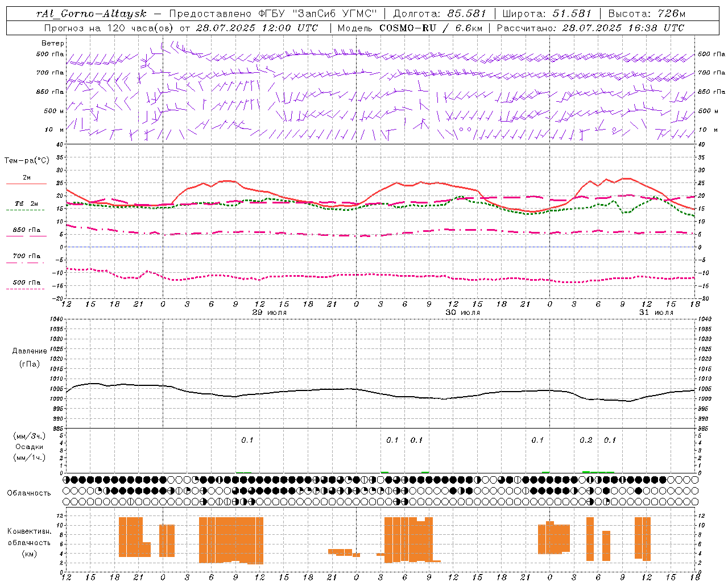The image size is (728, 582).
Task: Click the station name rAl_Gorno-Altaysk
Action: coord(92,14)
